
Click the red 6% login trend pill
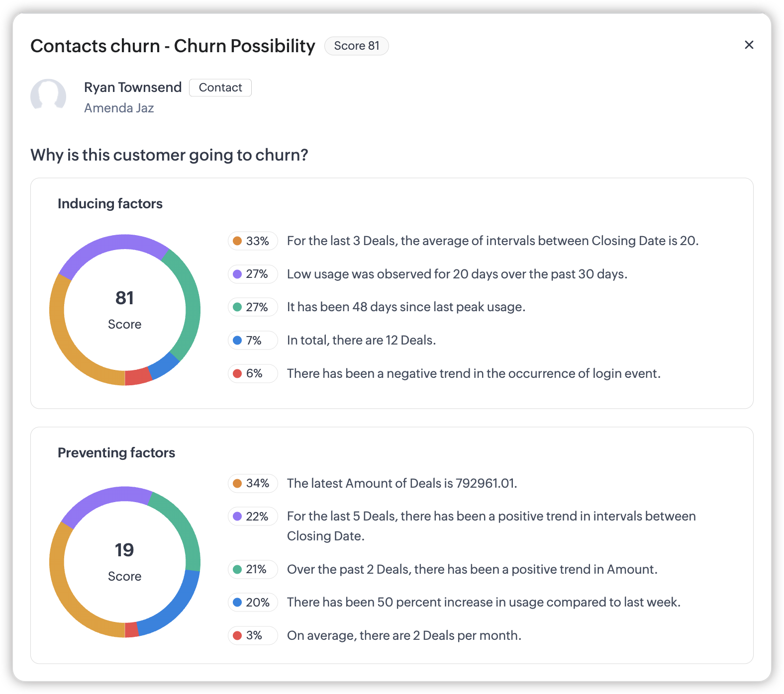click(252, 374)
